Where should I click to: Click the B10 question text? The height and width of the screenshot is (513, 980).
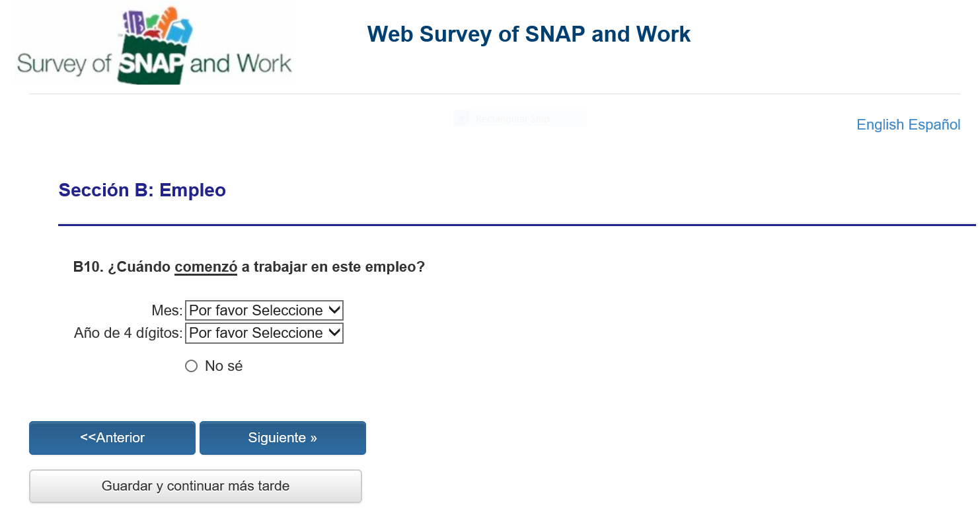[249, 268]
